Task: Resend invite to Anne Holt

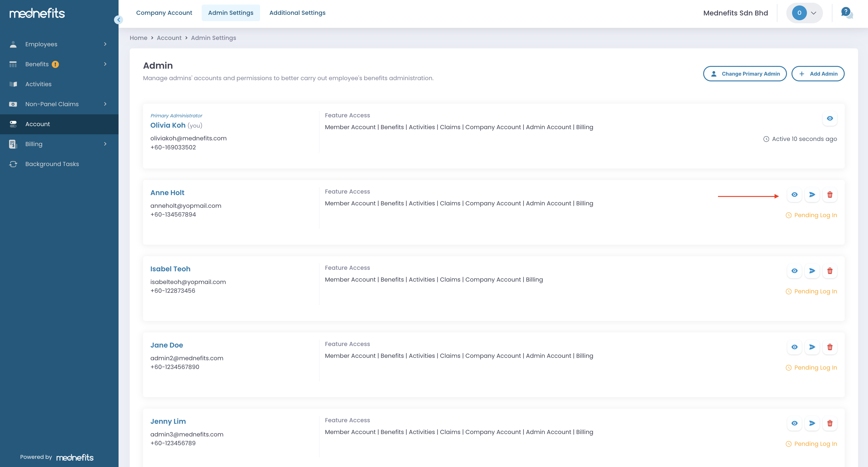Action: (x=812, y=195)
